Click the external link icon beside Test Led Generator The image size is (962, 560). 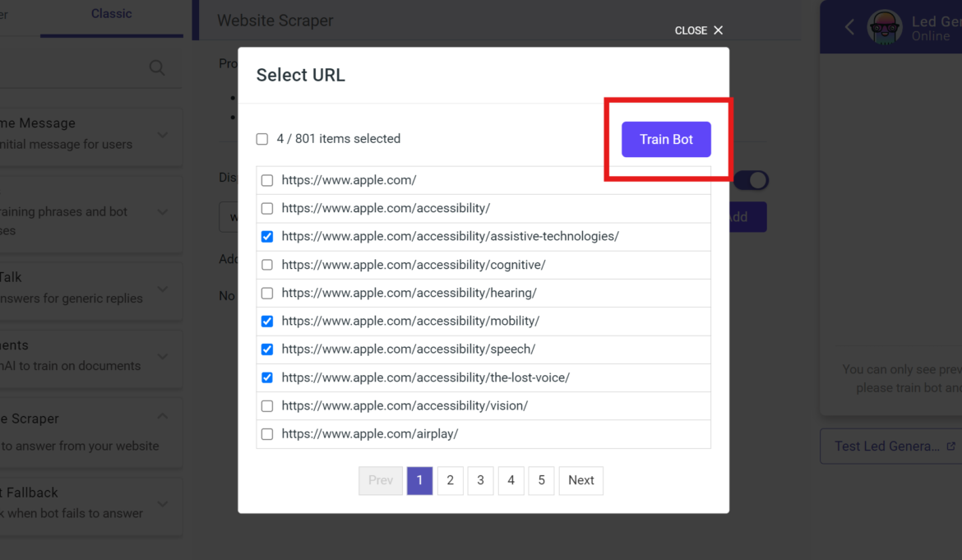[953, 446]
